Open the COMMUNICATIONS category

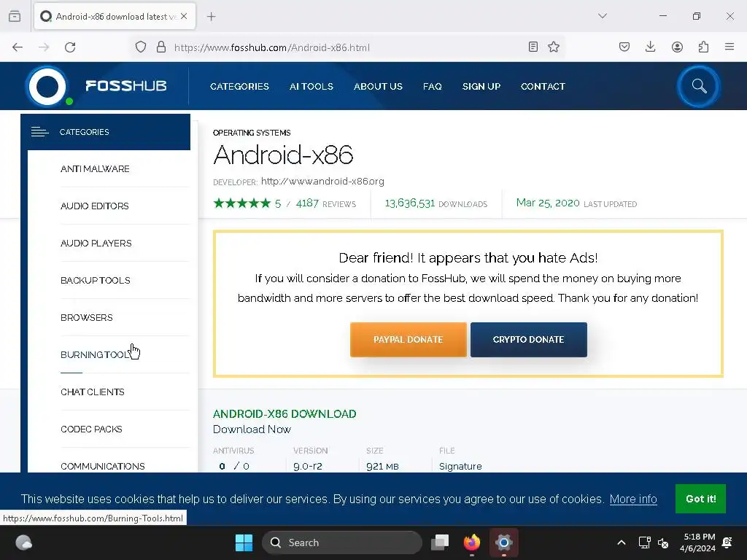102,466
